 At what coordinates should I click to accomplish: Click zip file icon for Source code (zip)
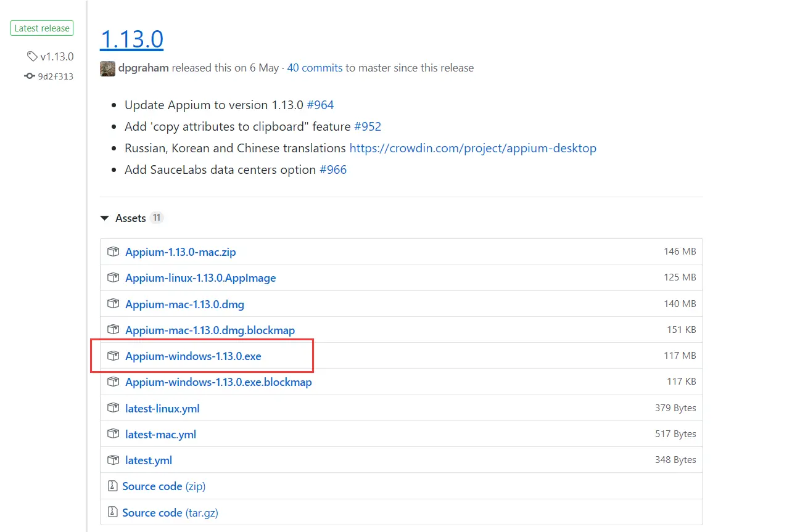tap(112, 486)
